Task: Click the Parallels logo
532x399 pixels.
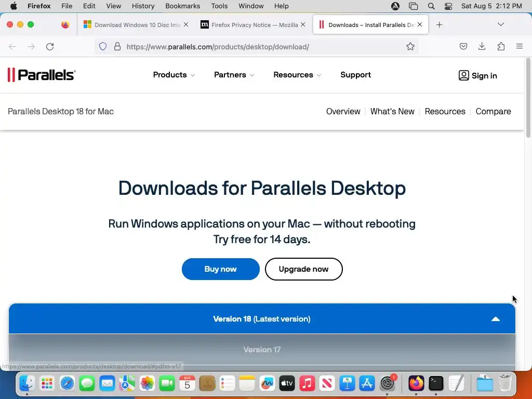Action: 42,75
